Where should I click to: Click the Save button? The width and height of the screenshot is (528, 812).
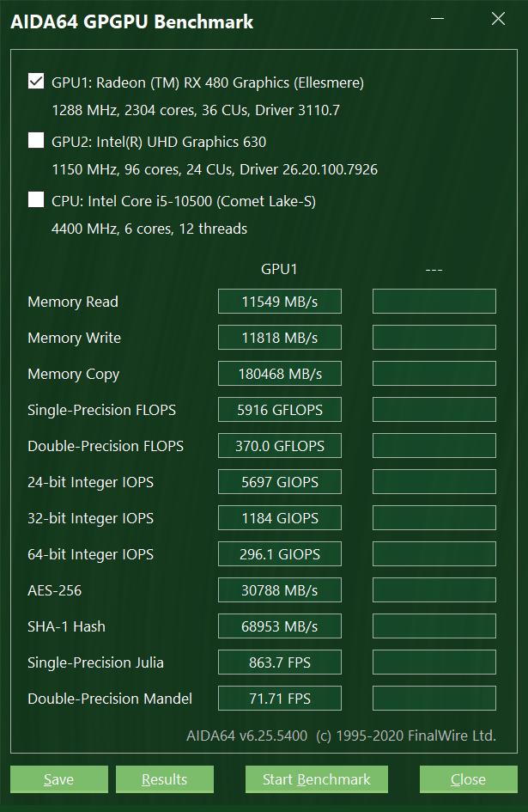tap(58, 779)
